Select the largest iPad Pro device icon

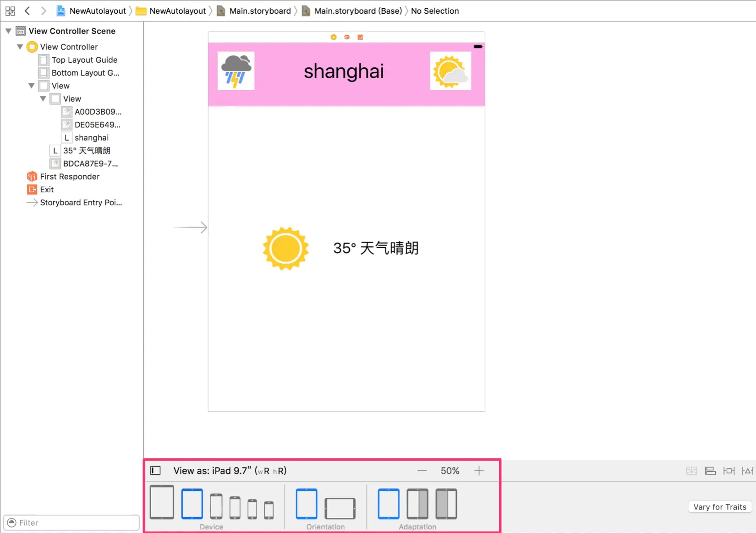162,502
